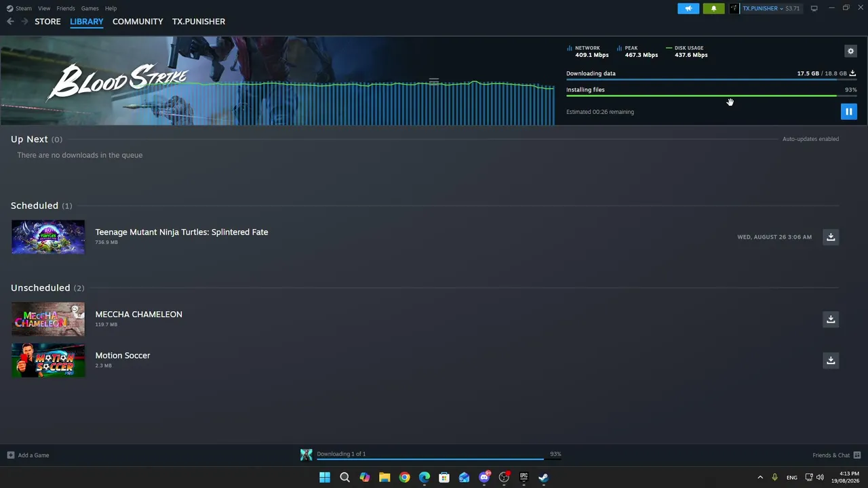Click the TX.PUNISHER profile avatar

(734, 9)
